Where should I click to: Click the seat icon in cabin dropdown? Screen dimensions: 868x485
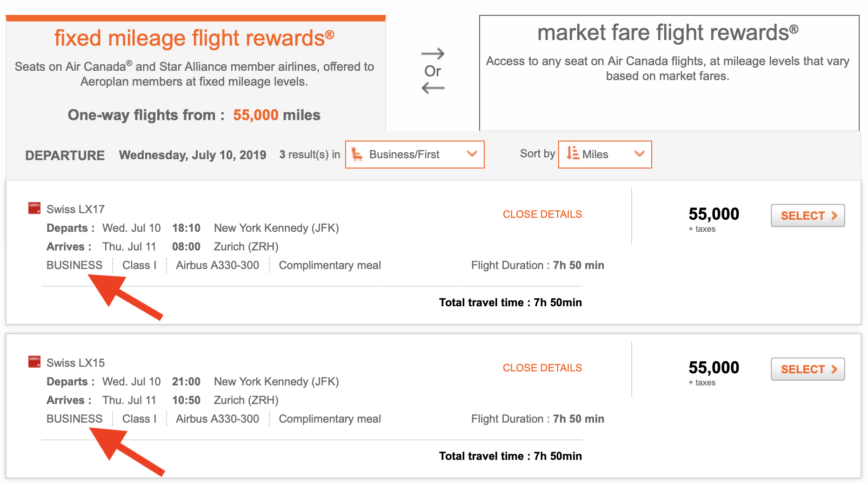(x=357, y=155)
